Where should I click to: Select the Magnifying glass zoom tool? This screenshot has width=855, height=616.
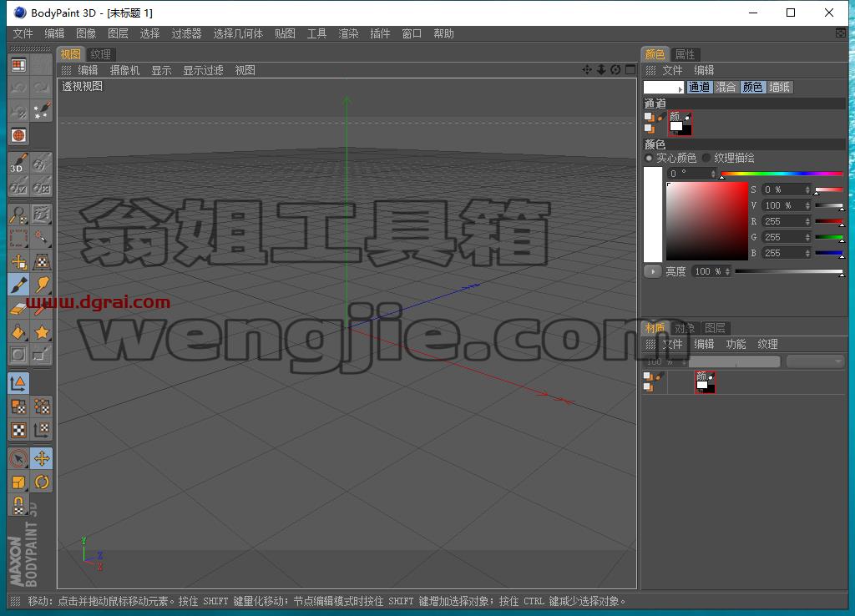(18, 215)
